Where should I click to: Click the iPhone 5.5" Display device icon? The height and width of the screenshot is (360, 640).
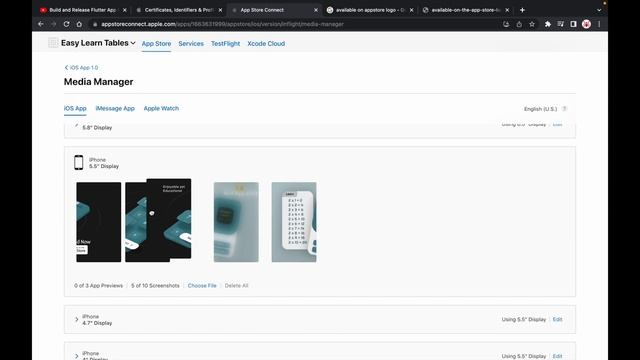coord(79,162)
